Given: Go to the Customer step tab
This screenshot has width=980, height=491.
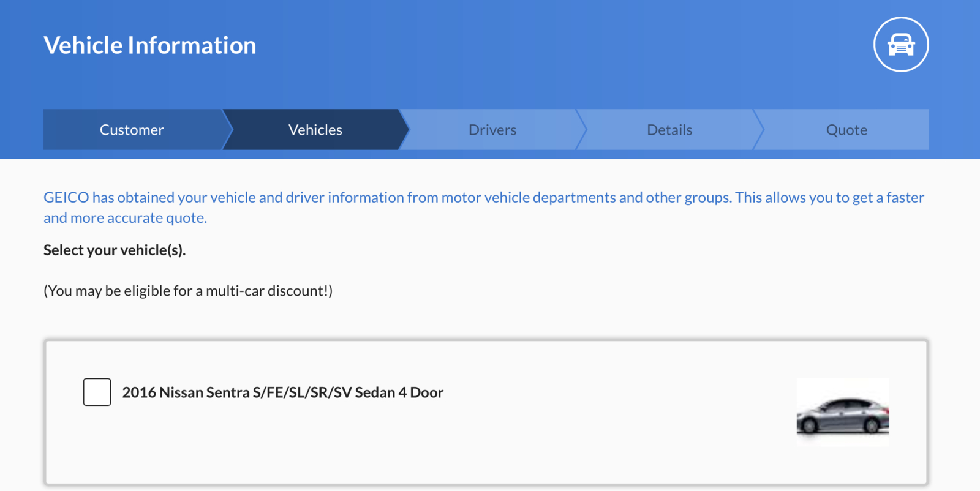Looking at the screenshot, I should (x=132, y=130).
